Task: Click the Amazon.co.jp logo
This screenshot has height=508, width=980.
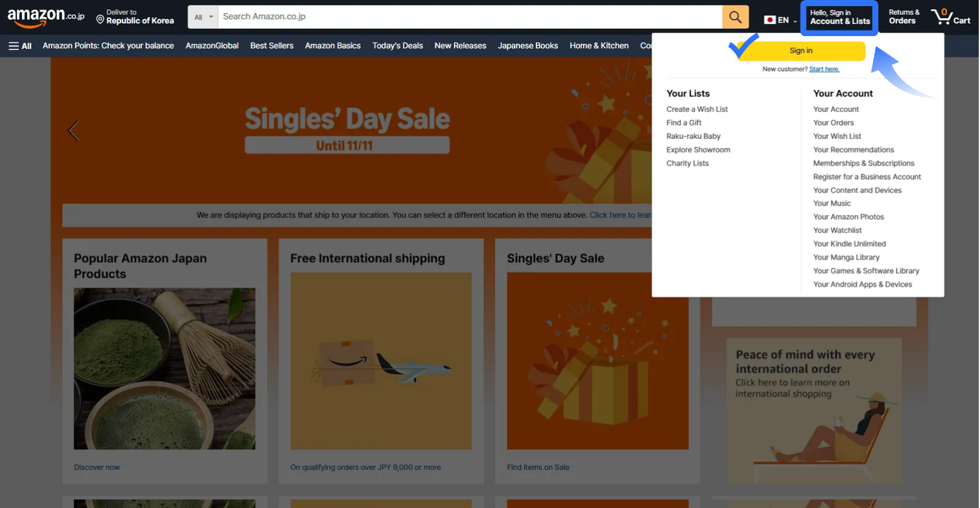Action: click(46, 17)
